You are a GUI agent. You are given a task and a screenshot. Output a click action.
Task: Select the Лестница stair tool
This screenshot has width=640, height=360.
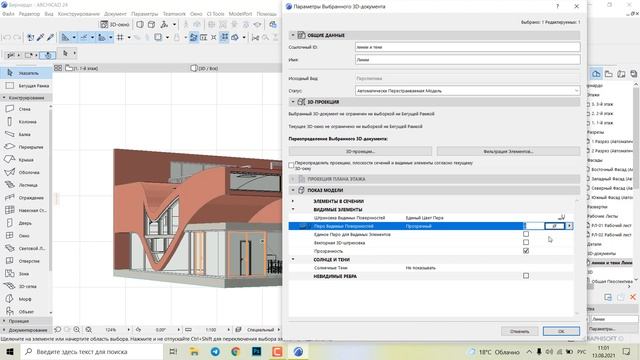(x=24, y=185)
